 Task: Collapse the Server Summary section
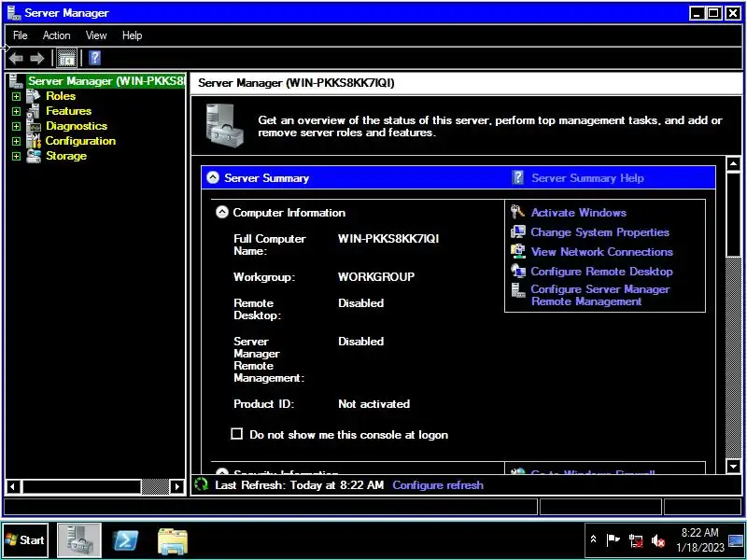coord(213,177)
